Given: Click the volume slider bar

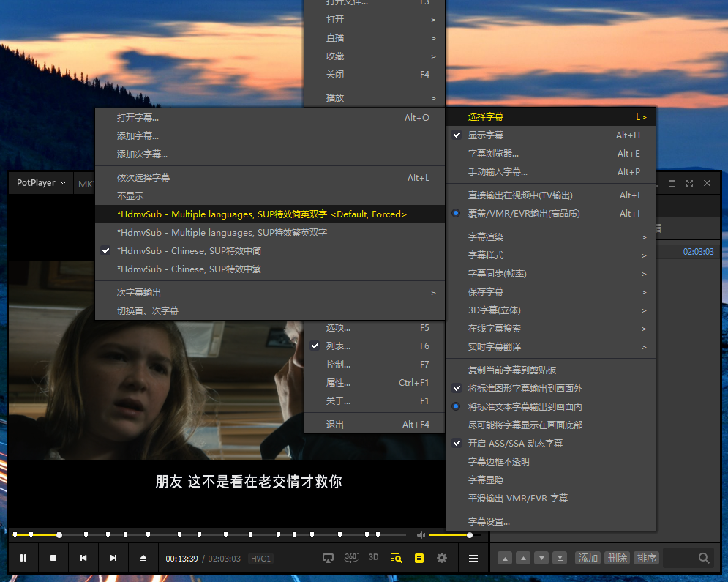Looking at the screenshot, I should [x=449, y=535].
